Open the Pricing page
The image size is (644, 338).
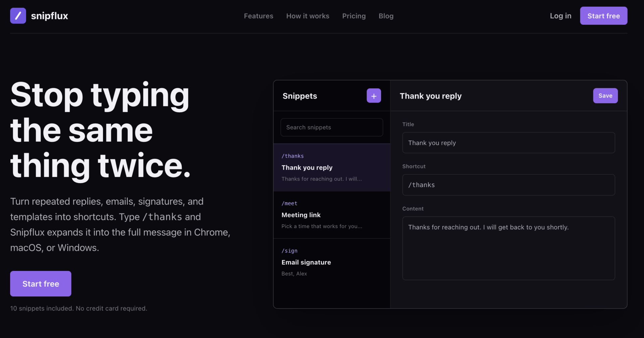354,16
